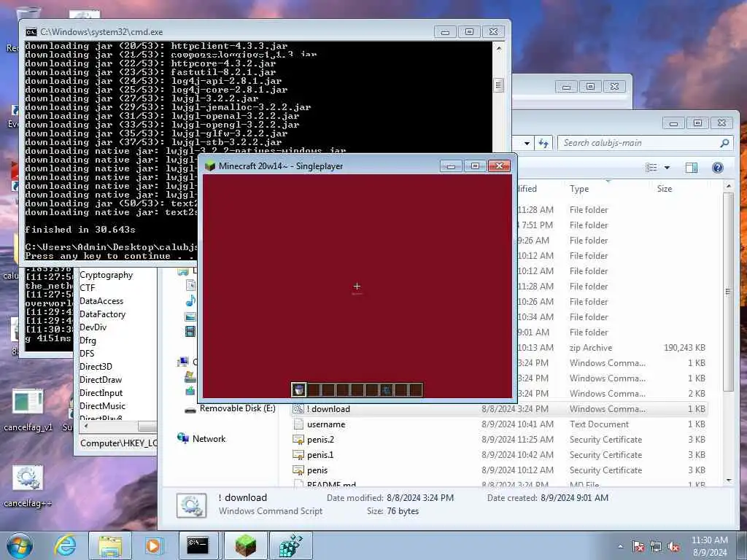Select first Minecraft hotbar slot with bucket
Viewport: 747px width, 560px height.
[298, 390]
